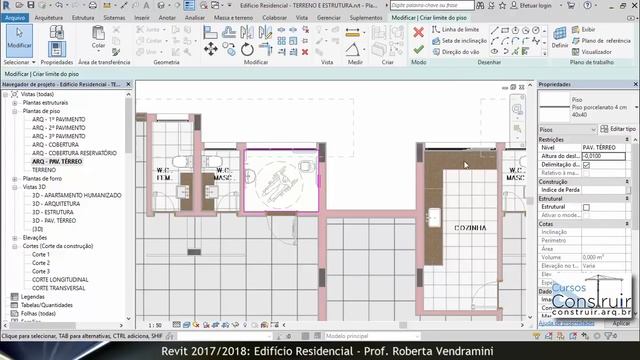The height and width of the screenshot is (360, 640).
Task: Collapse the Plantas de piso node
Action: tap(15, 111)
